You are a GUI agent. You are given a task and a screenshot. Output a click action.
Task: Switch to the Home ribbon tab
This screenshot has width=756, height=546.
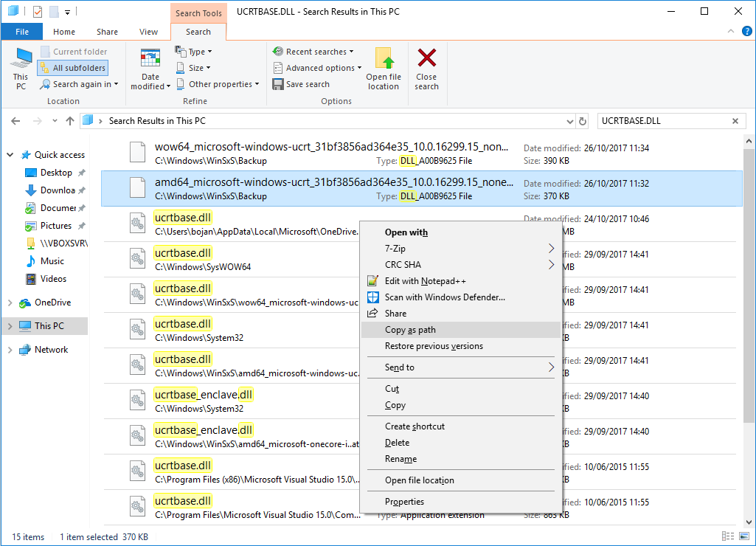tap(64, 31)
